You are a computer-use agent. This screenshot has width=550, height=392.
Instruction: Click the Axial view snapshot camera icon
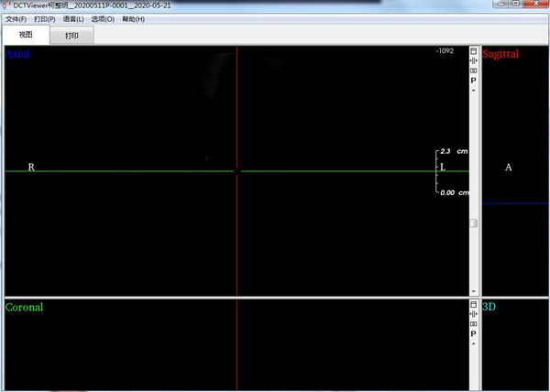tap(474, 71)
